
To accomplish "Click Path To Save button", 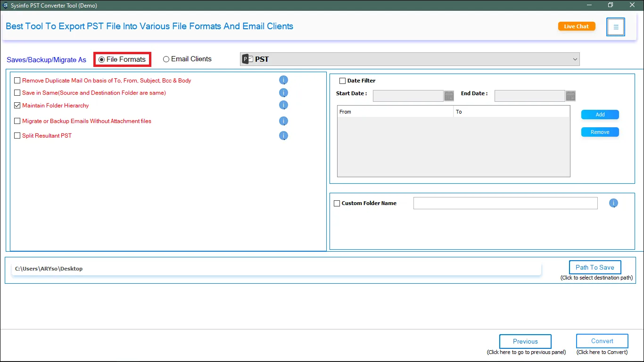I will point(594,267).
